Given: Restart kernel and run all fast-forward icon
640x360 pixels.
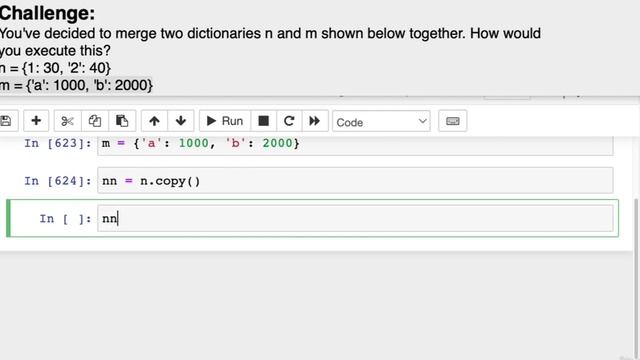Looking at the screenshot, I should 315,121.
